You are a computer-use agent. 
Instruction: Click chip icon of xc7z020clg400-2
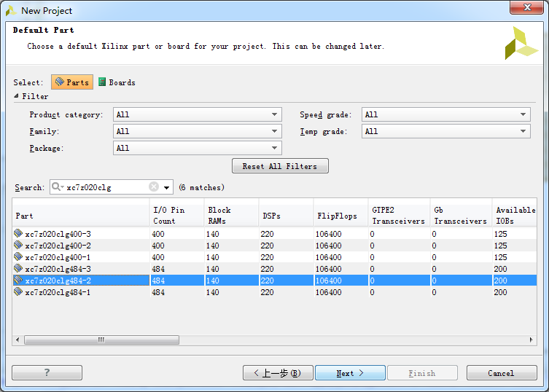click(x=18, y=245)
